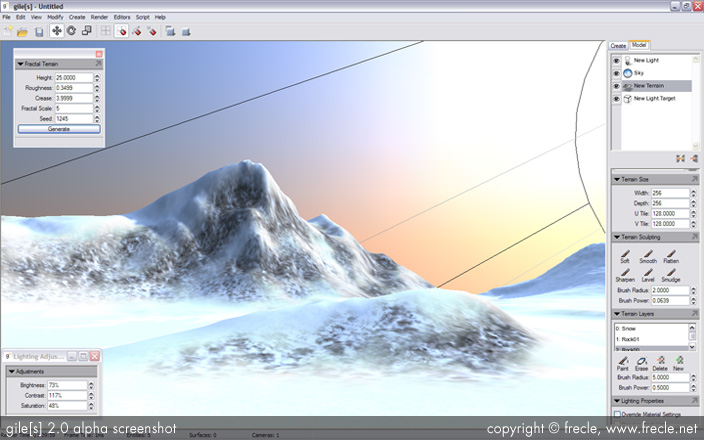Hide the New Light.Target object
This screenshot has width=704, height=440.
616,99
